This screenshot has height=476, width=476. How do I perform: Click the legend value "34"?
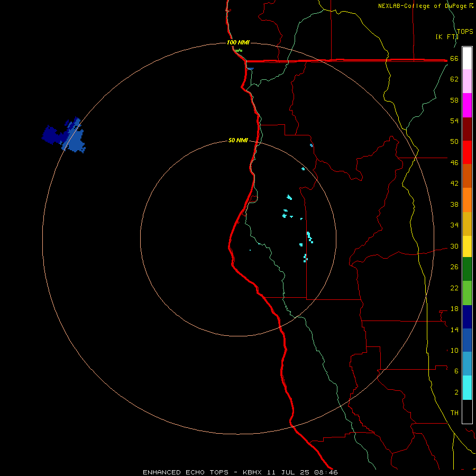[454, 225]
